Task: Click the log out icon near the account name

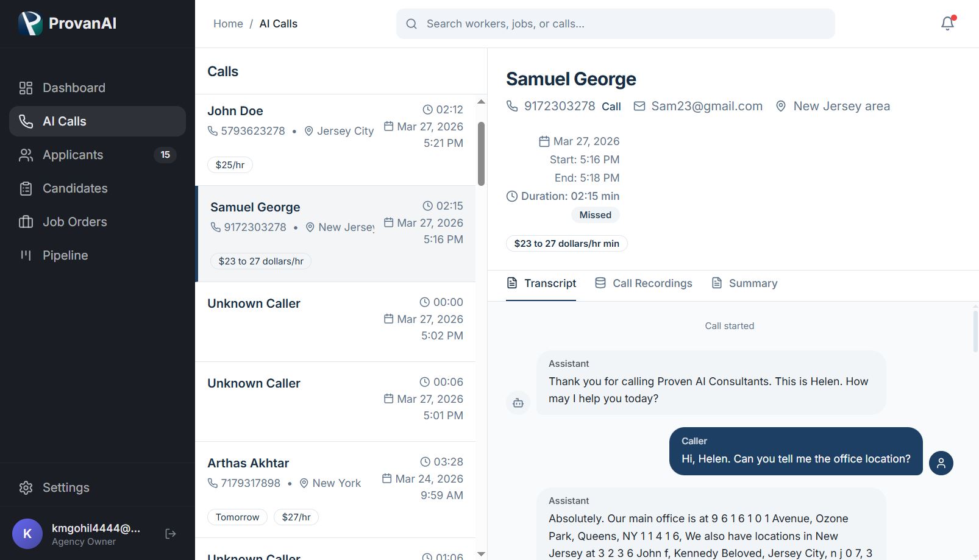Action: [x=169, y=533]
